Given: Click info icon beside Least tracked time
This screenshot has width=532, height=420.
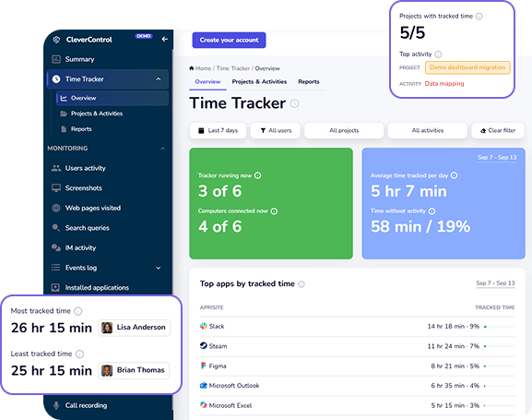Looking at the screenshot, I should [x=79, y=354].
